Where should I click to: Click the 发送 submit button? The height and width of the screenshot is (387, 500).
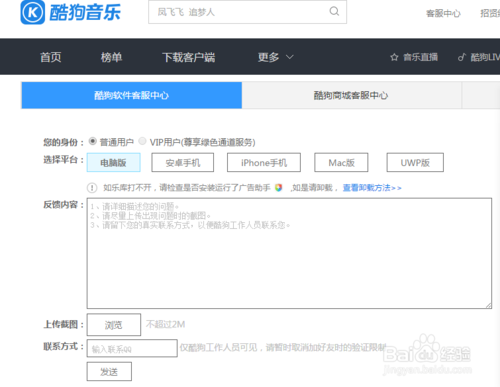[109, 371]
